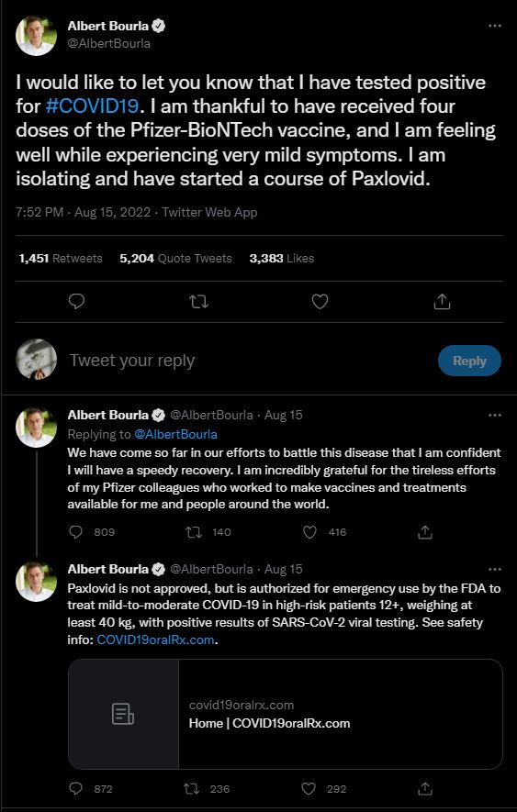Open replies on the 872-comment tweet
This screenshot has width=517, height=812.
[x=75, y=789]
